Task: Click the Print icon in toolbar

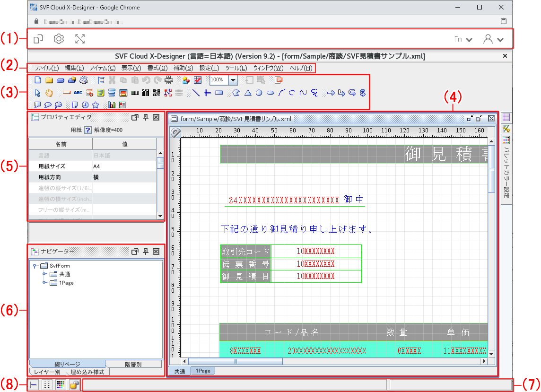Action: click(83, 80)
